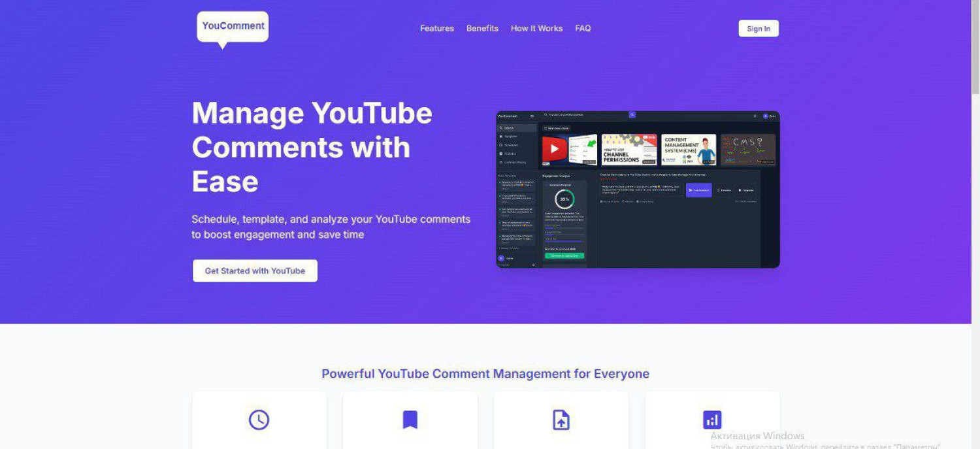This screenshot has width=980, height=449.
Task: Click the bookmark templates feature icon
Action: point(410,420)
